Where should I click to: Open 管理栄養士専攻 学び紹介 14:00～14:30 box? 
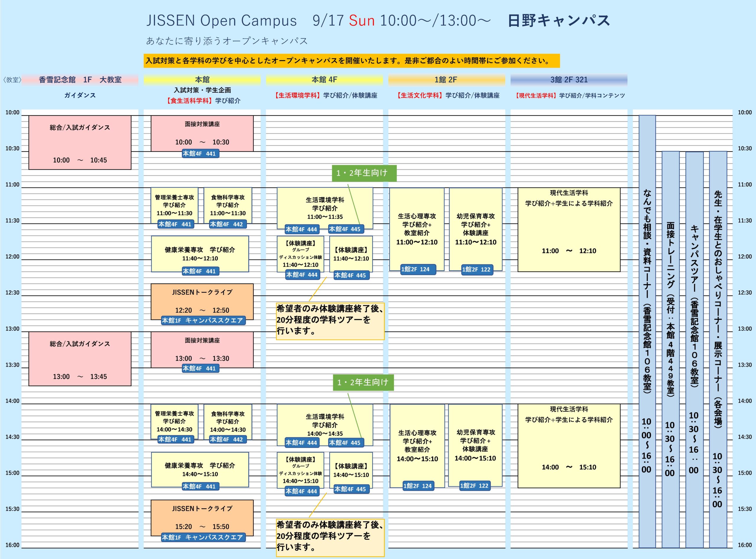pos(174,422)
